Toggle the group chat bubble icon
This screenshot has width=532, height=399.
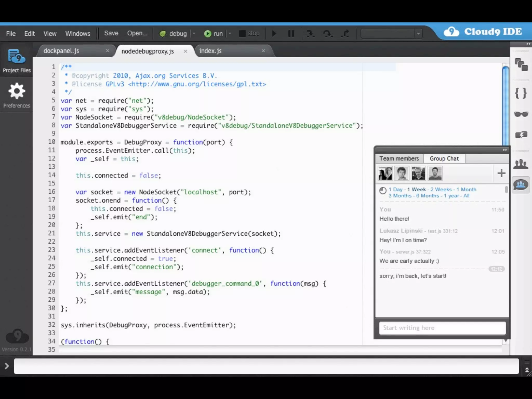pyautogui.click(x=521, y=185)
